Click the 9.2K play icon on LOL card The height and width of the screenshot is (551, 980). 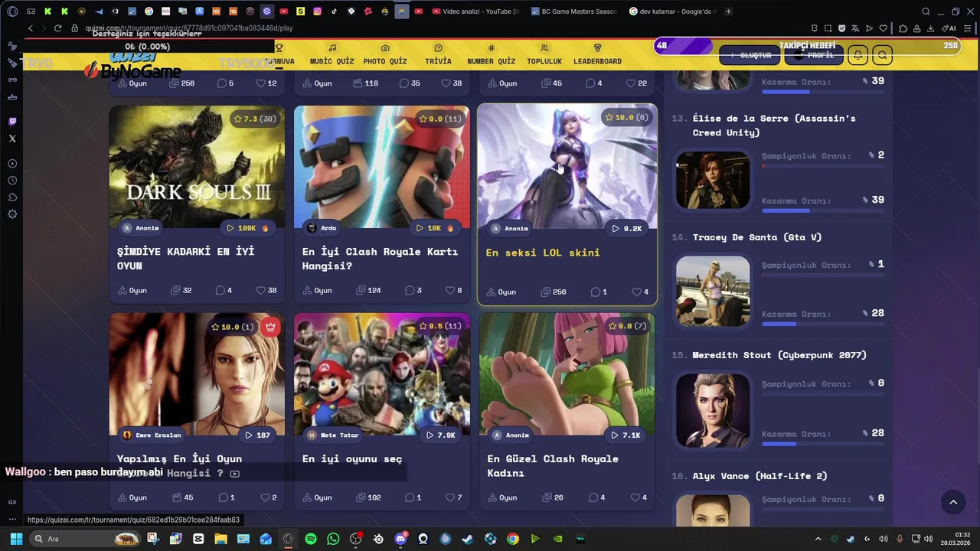coord(616,228)
